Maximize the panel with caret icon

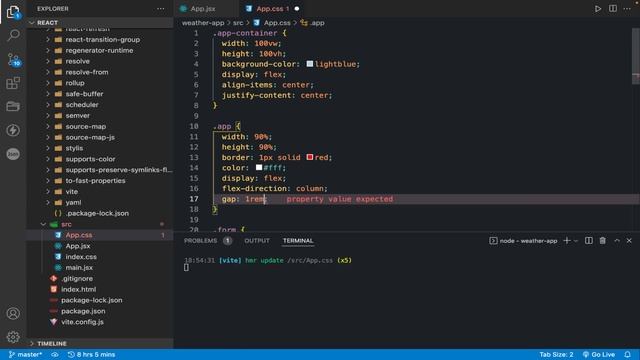[x=617, y=241]
